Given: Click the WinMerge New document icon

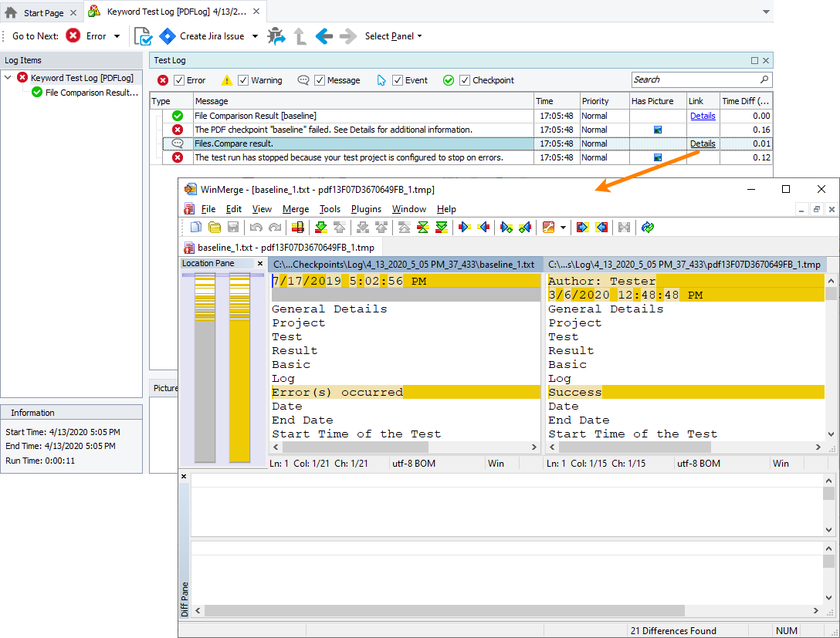Looking at the screenshot, I should 196,227.
